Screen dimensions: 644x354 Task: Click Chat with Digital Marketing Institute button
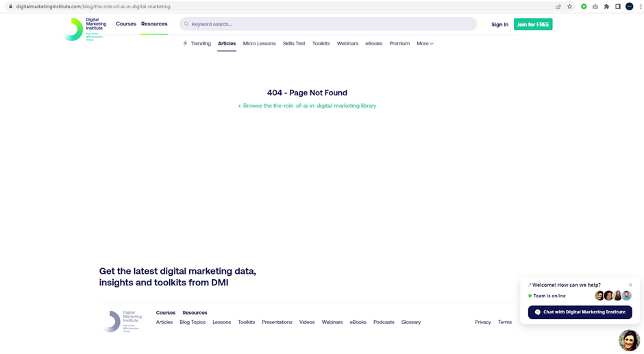[x=580, y=312]
